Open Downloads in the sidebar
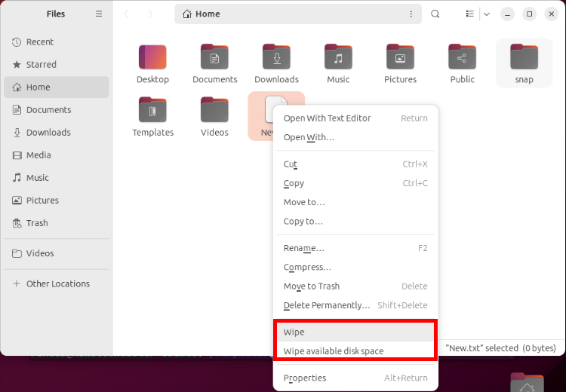Image resolution: width=566 pixels, height=392 pixels. 57,133
